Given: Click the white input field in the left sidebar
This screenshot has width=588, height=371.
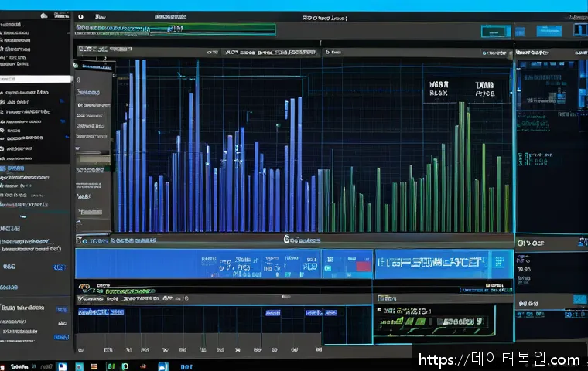Looking at the screenshot, I should (x=36, y=79).
